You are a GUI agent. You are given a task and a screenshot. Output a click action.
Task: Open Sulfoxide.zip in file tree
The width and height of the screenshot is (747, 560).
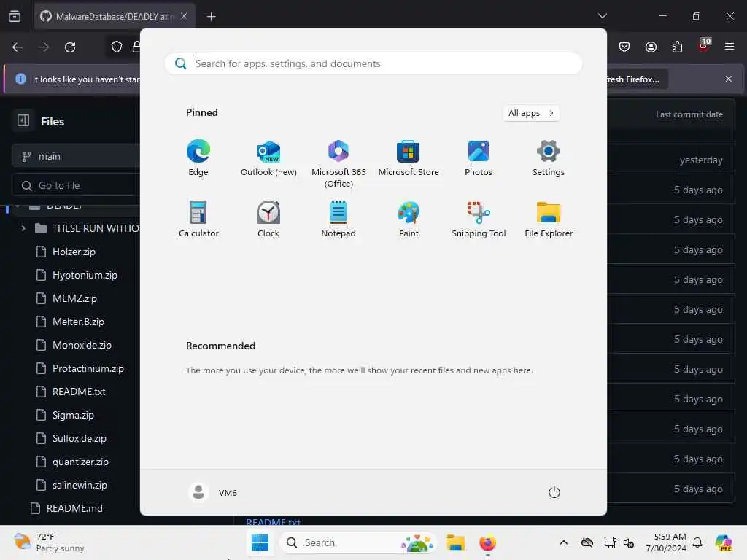[80, 438]
